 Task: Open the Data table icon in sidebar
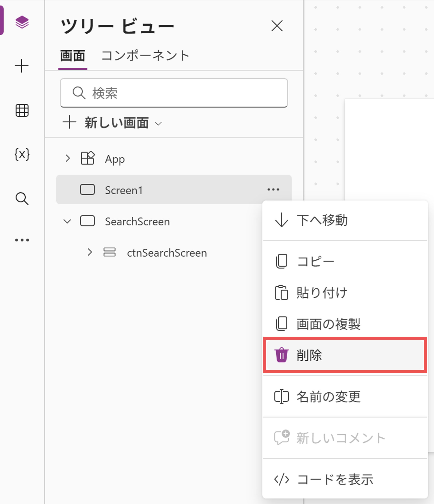point(22,110)
